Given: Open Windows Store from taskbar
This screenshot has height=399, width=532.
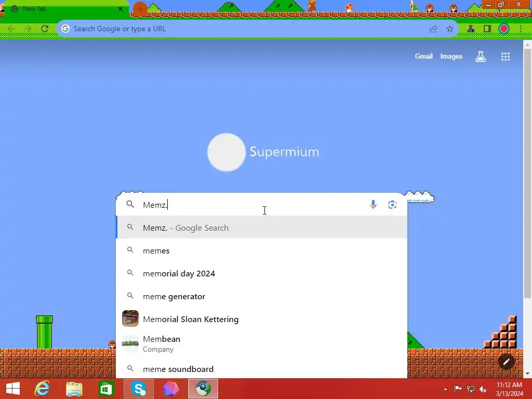Looking at the screenshot, I should coord(106,389).
